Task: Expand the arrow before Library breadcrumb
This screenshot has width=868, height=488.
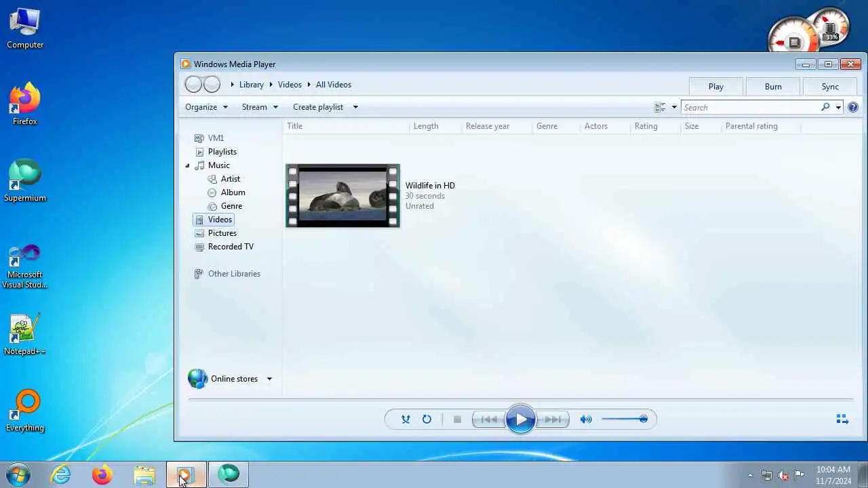Action: click(x=232, y=85)
